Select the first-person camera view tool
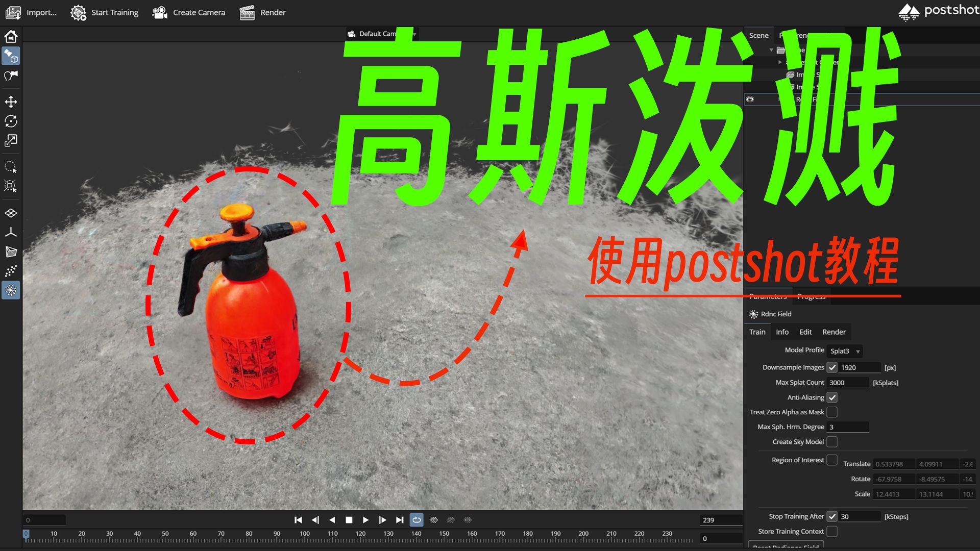Viewport: 980px width, 551px height. [11, 76]
